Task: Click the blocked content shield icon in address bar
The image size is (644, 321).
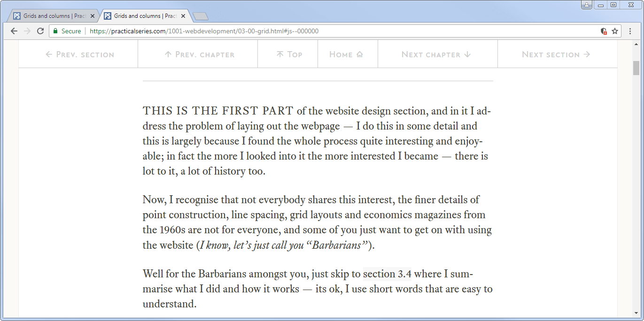Action: pyautogui.click(x=604, y=31)
